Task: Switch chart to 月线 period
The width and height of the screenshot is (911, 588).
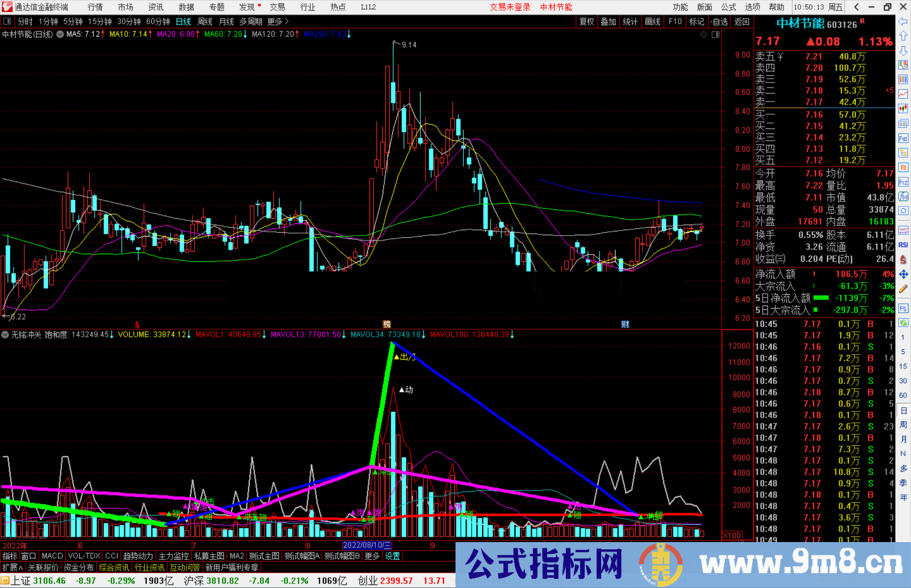Action: 226,21
